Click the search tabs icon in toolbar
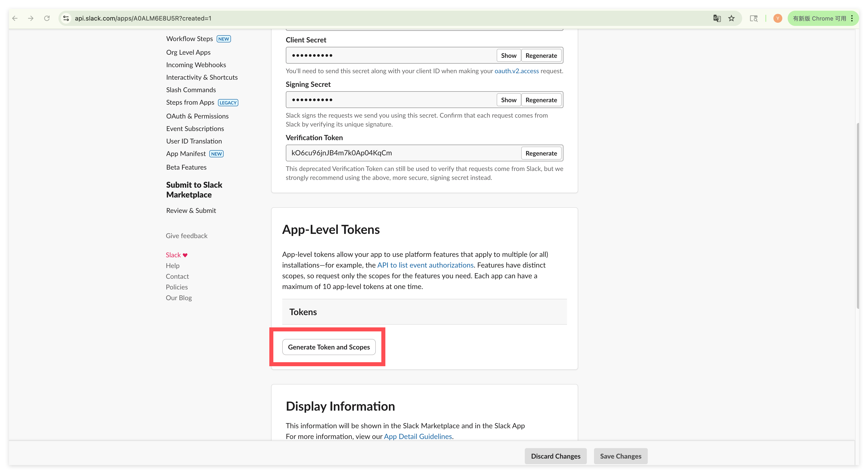This screenshot has height=474, width=868. point(754,18)
